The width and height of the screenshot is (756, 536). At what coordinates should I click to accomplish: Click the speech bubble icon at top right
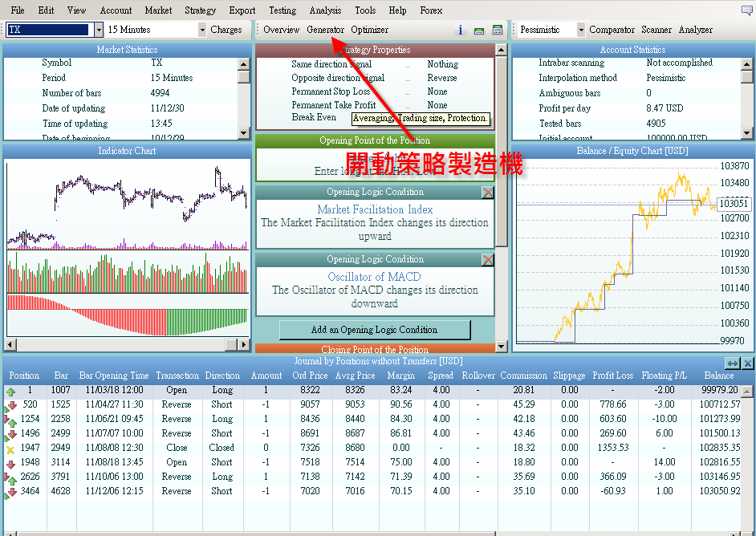pos(747,10)
